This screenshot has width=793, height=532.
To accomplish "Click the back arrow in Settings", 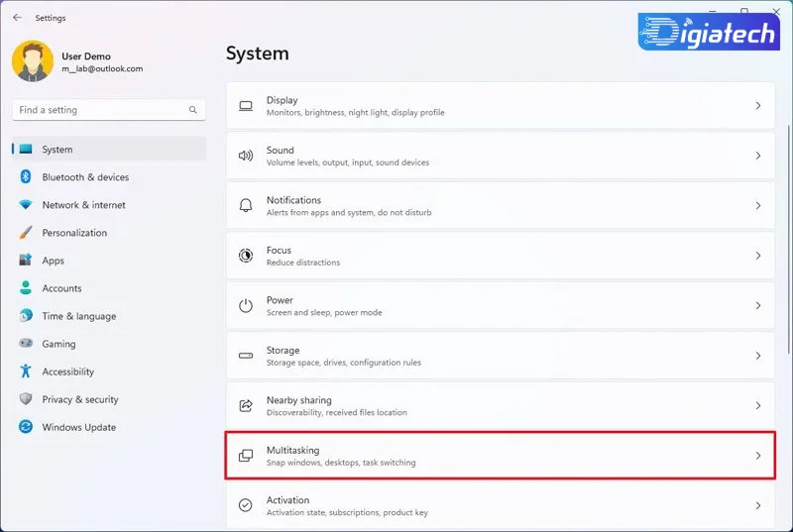I will pos(18,18).
